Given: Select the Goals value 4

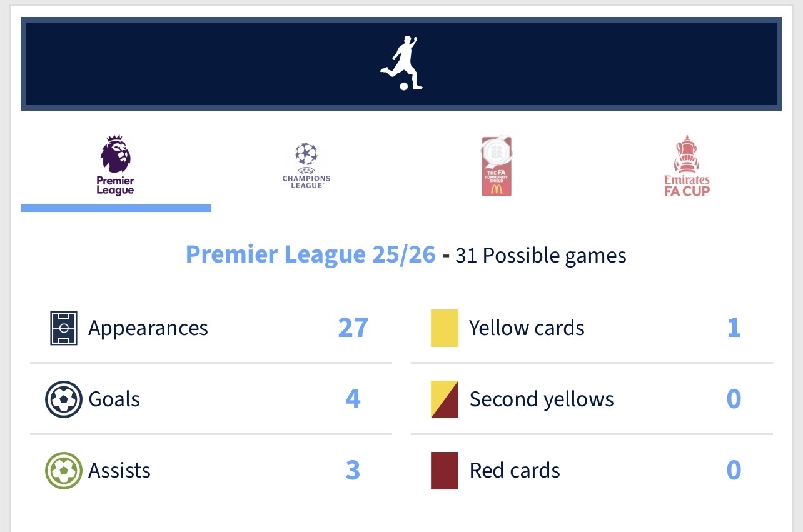Looking at the screenshot, I should [353, 399].
